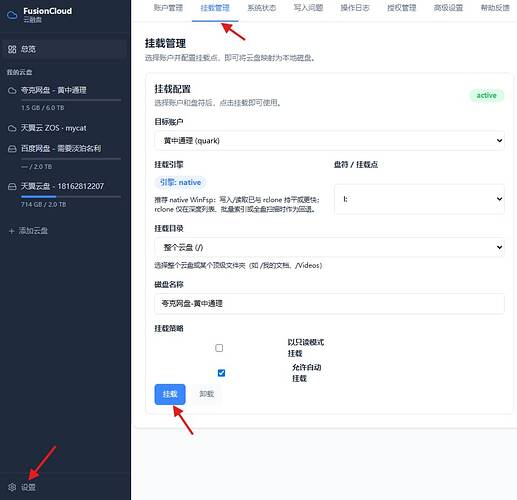Open the 操作日志 tab
This screenshot has width=517, height=500.
(x=355, y=8)
